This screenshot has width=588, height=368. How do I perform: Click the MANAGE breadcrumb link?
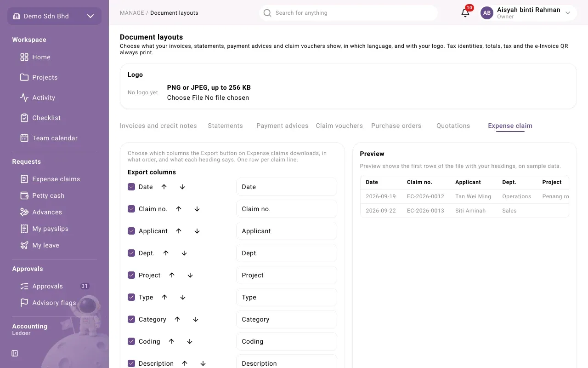pyautogui.click(x=132, y=13)
